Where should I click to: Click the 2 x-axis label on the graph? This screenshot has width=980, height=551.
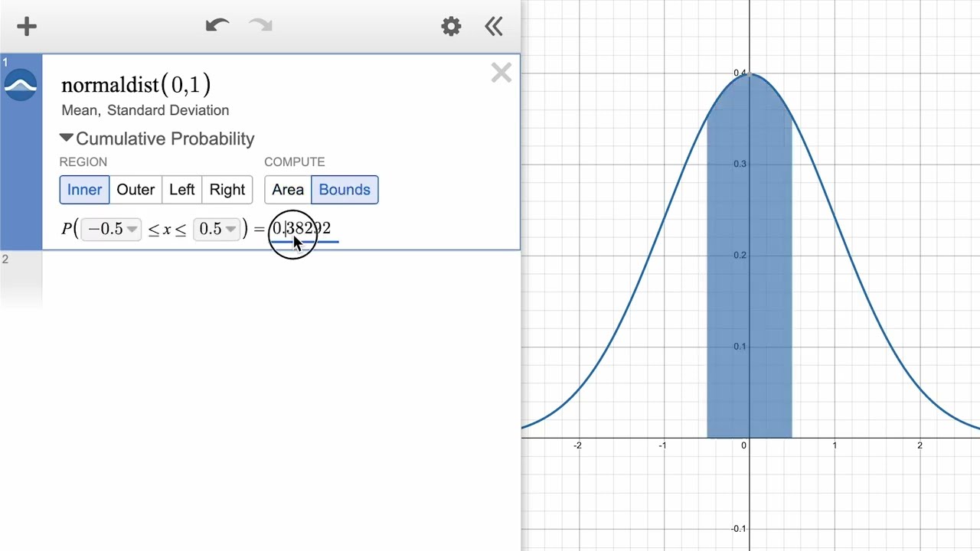pyautogui.click(x=920, y=445)
